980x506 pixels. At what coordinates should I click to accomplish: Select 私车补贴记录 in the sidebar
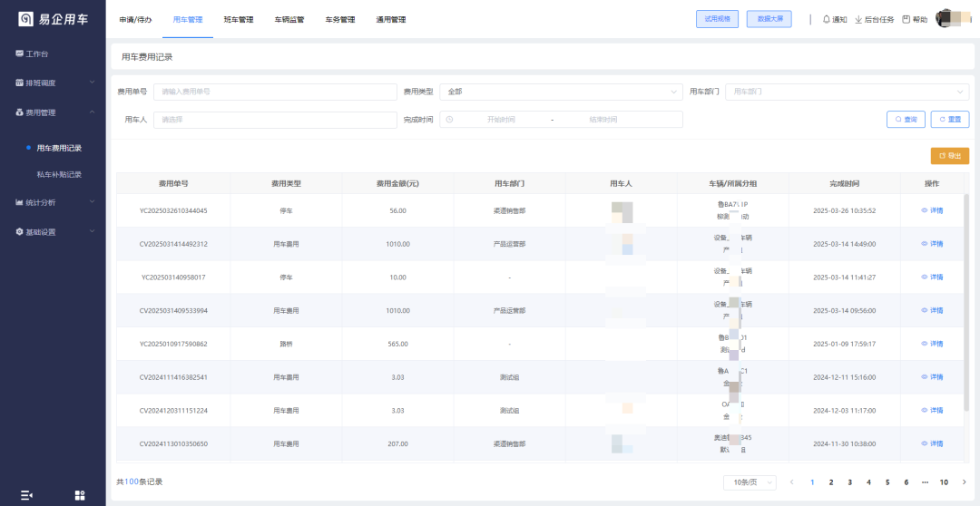[x=59, y=174]
